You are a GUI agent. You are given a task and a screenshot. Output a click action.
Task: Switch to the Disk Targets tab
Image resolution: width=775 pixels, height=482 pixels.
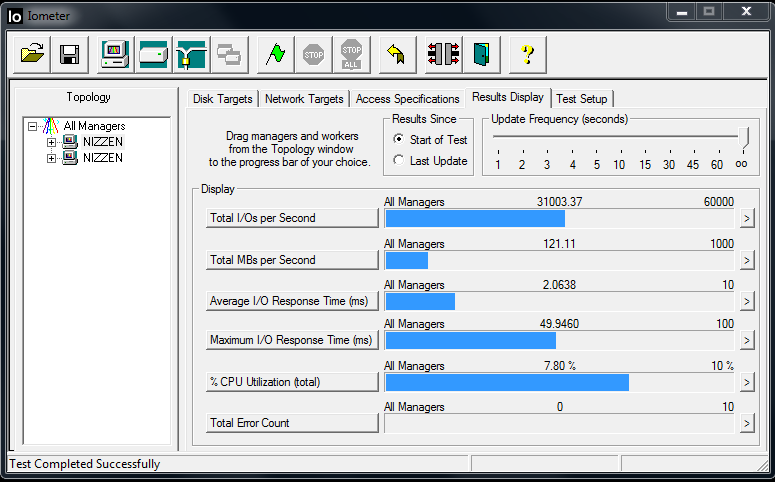tap(222, 99)
